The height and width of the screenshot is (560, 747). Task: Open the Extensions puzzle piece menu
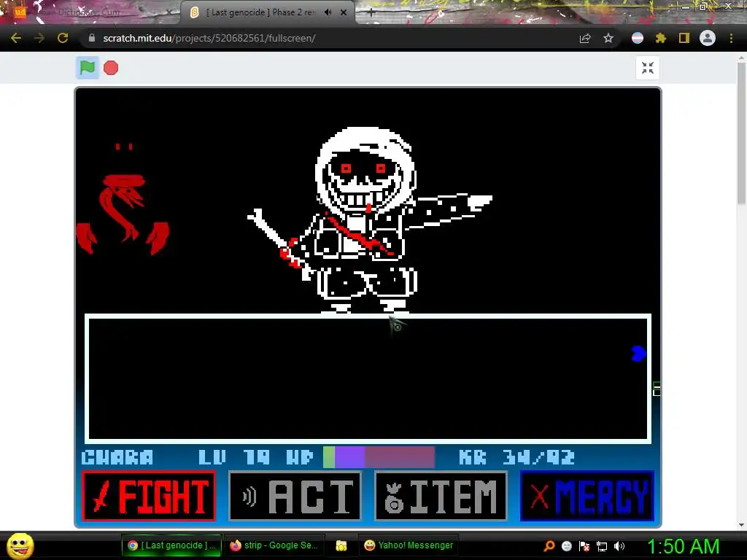[x=661, y=38]
